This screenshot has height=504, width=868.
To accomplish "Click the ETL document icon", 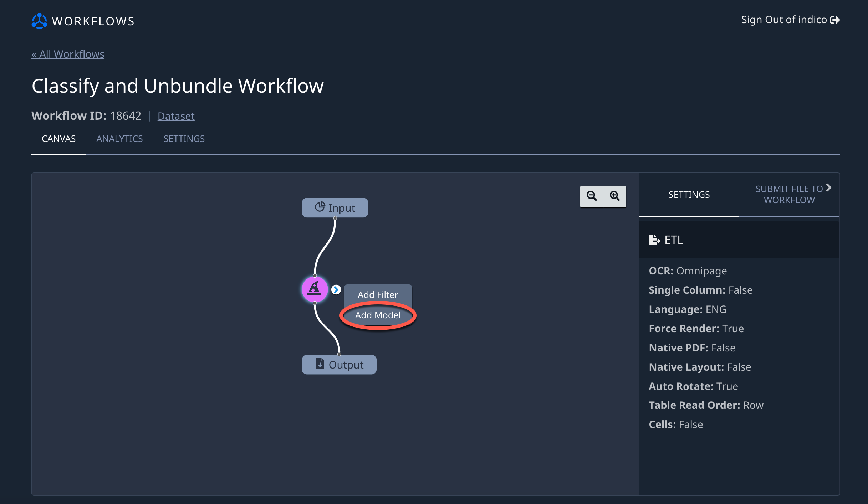I will (654, 240).
